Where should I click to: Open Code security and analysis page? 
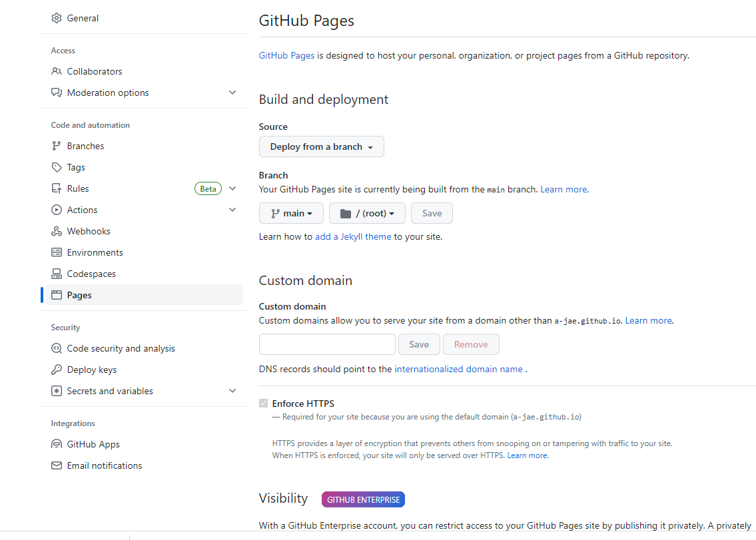pyautogui.click(x=144, y=348)
